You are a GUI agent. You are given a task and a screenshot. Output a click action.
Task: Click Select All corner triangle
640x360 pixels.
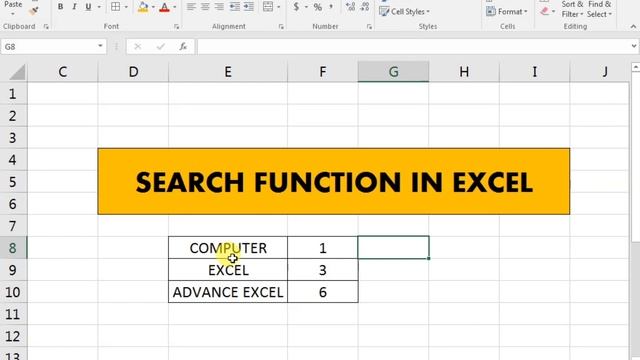click(x=17, y=72)
